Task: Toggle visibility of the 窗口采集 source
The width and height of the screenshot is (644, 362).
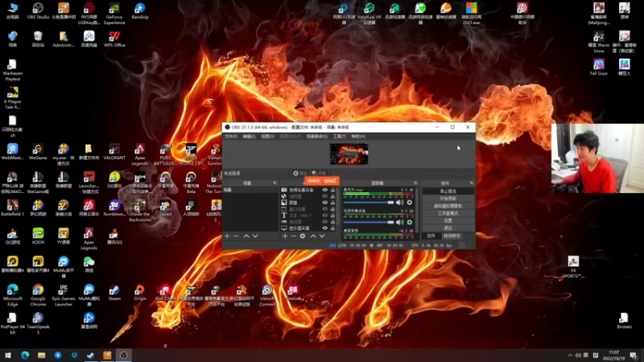Action: (x=325, y=209)
